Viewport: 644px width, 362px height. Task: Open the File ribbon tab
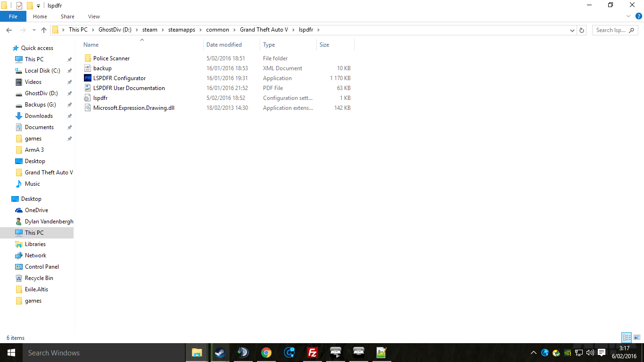tap(13, 16)
